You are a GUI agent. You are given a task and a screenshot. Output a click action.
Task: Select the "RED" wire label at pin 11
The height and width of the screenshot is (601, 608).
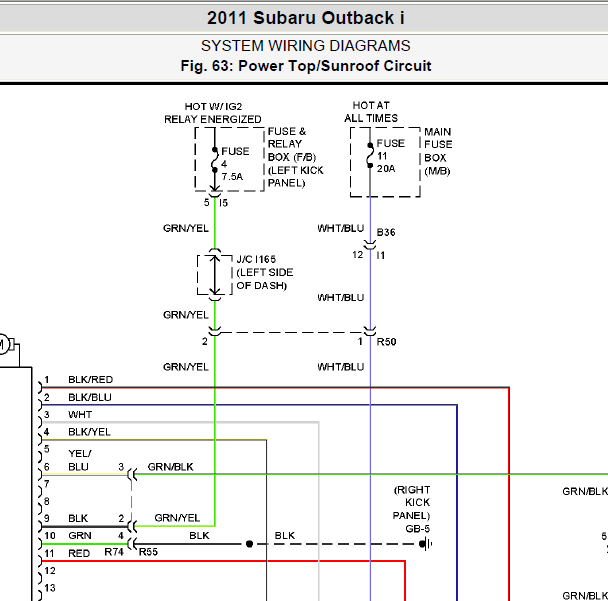pos(79,553)
